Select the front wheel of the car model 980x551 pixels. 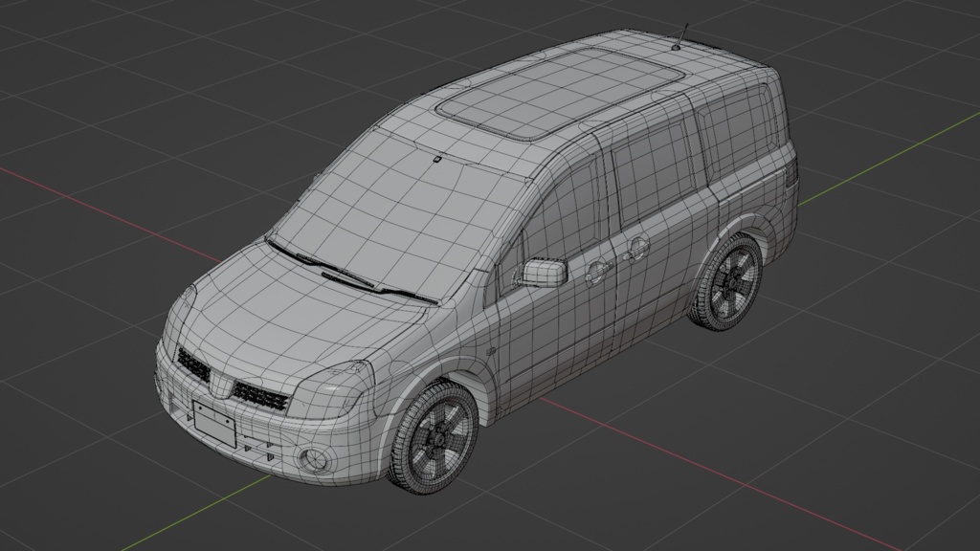pyautogui.click(x=434, y=438)
